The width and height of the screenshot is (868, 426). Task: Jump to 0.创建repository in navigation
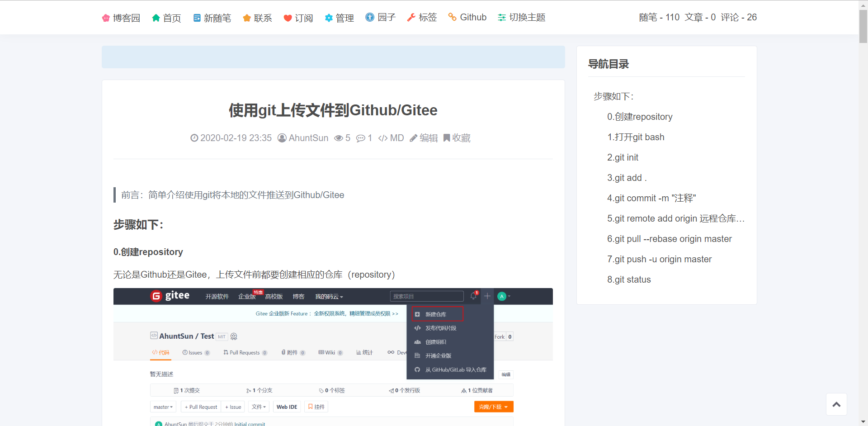pyautogui.click(x=640, y=117)
